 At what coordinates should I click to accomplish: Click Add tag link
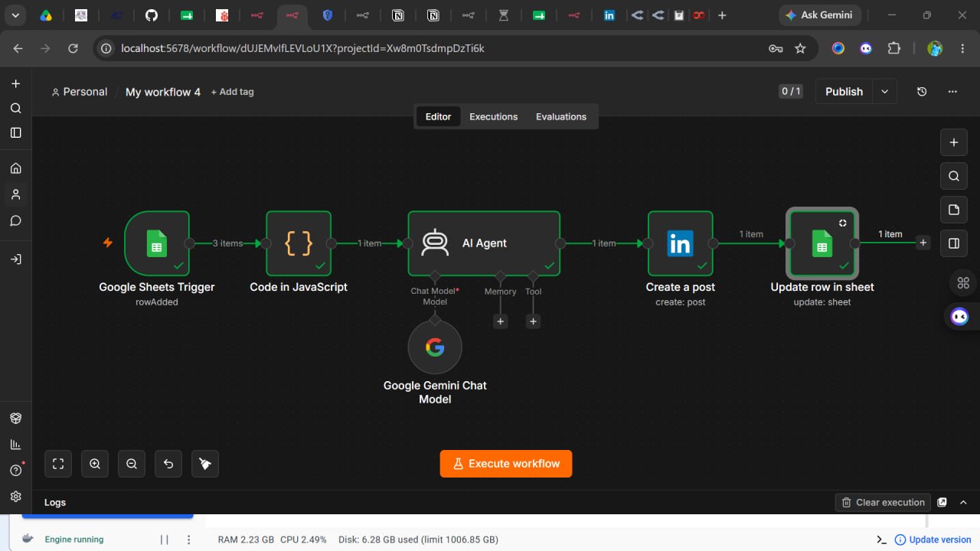(232, 92)
